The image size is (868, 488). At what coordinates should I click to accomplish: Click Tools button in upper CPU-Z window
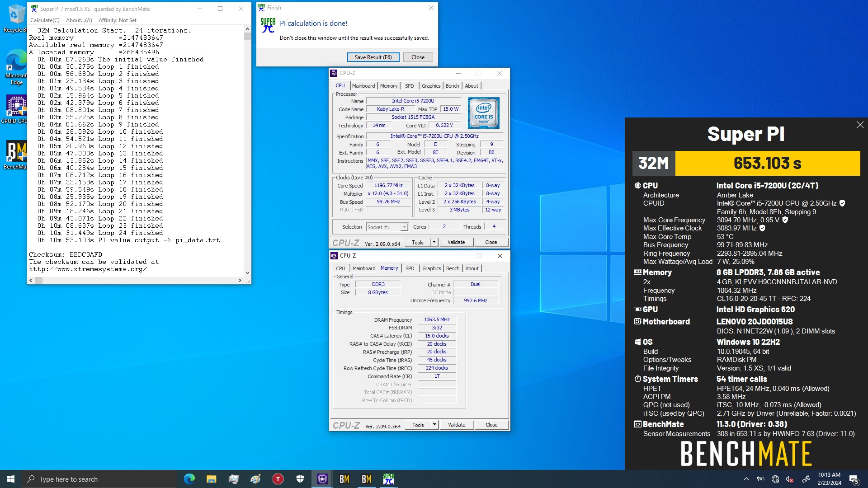click(x=418, y=243)
